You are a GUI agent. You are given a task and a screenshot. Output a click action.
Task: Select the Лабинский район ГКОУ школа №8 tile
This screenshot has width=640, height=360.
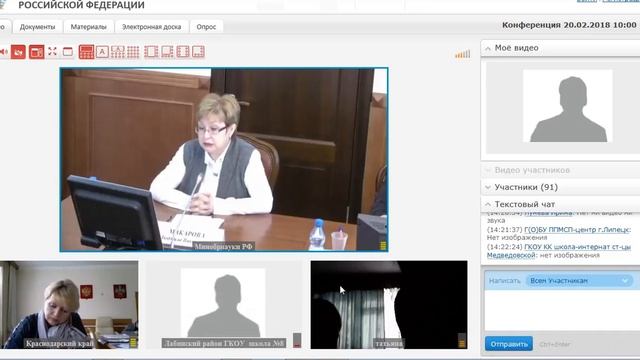click(x=224, y=305)
